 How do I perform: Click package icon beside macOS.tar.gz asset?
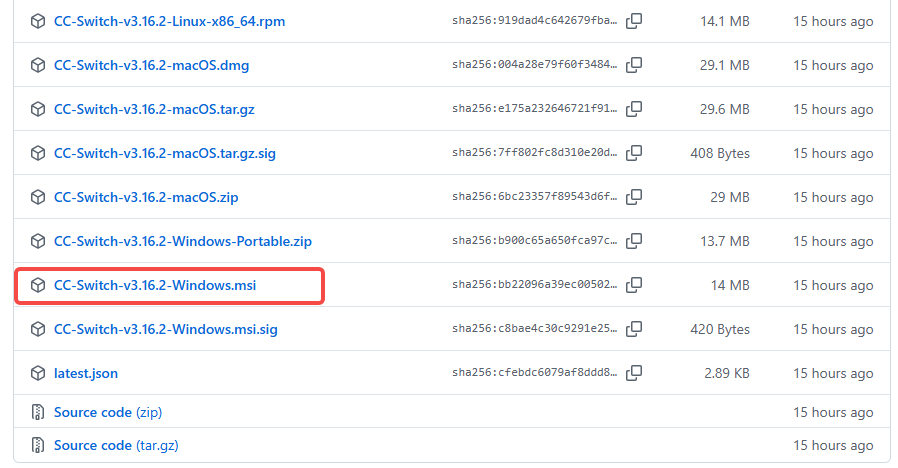[x=38, y=109]
